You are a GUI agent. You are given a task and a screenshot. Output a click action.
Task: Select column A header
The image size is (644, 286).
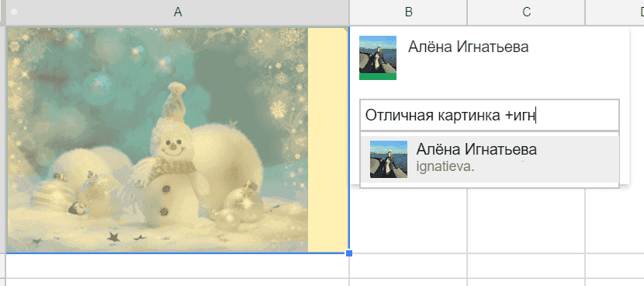[178, 12]
